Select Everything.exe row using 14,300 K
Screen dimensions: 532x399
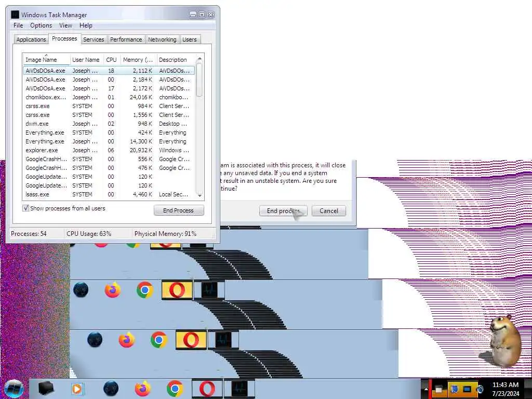109,141
